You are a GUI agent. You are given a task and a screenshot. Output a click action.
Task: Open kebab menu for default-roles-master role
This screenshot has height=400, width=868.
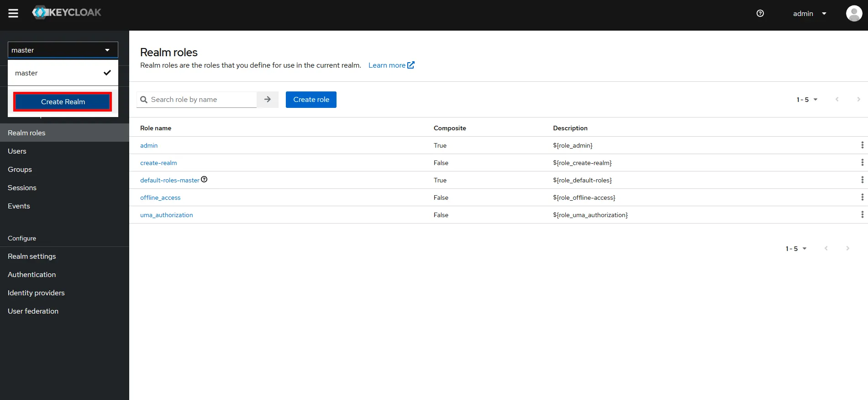(862, 180)
